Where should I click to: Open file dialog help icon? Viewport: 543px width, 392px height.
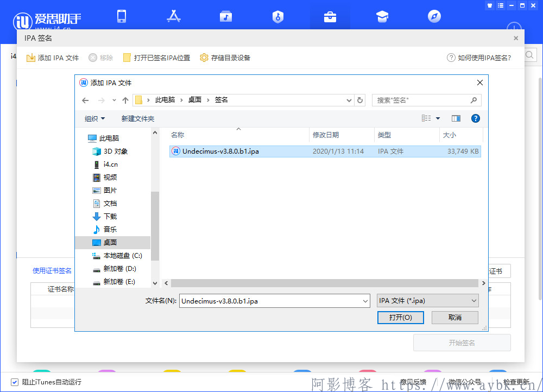[x=476, y=118]
